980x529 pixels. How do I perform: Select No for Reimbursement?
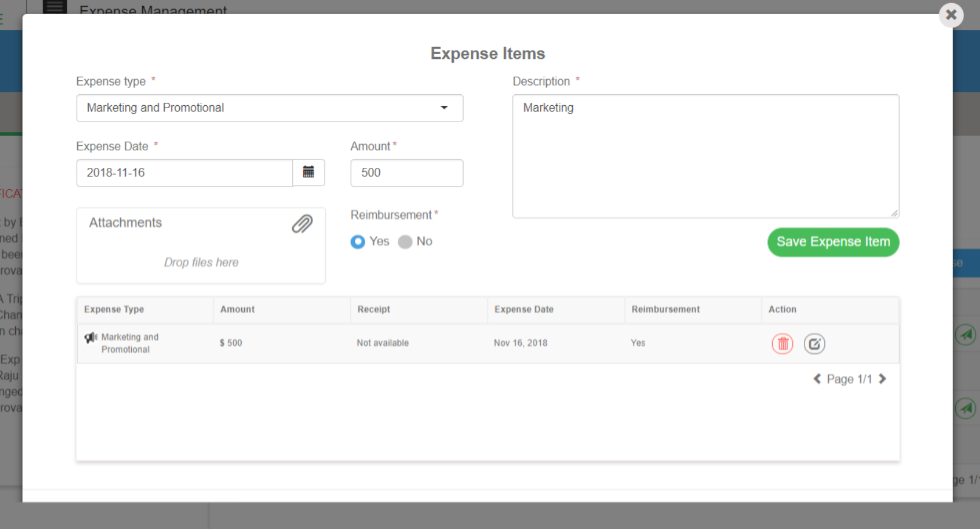click(x=405, y=242)
